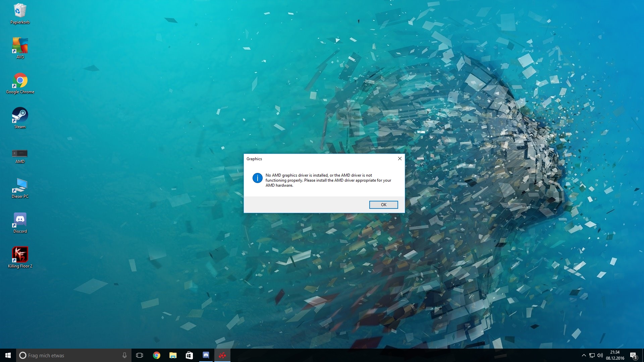Viewport: 644px width, 362px height.
Task: Open File Explorer from the taskbar
Action: pyautogui.click(x=173, y=355)
